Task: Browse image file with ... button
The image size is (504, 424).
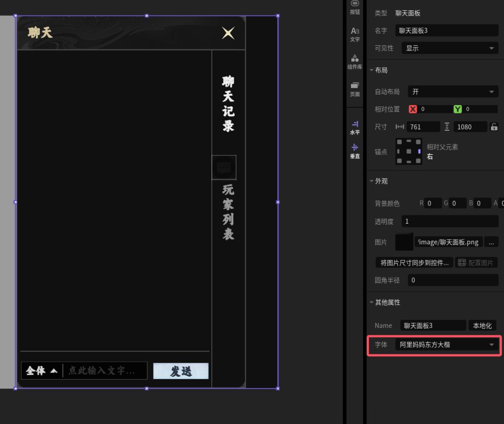Action: click(491, 242)
